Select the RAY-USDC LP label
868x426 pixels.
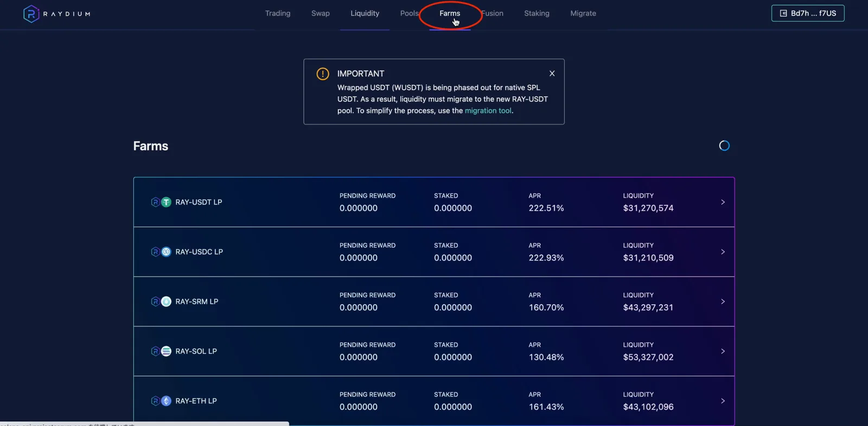point(199,252)
